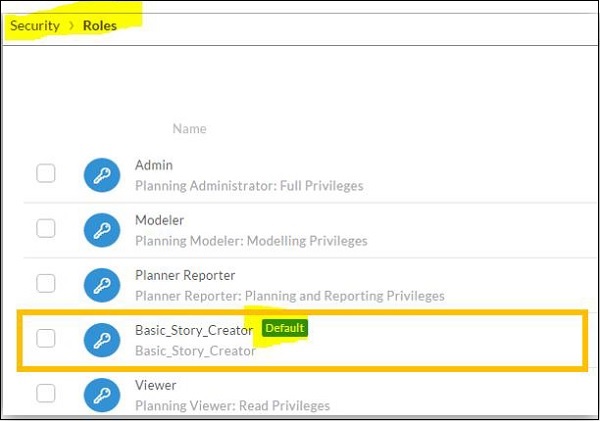Click the Modeler role key icon
Screen dimensions: 600x421
[x=102, y=229]
